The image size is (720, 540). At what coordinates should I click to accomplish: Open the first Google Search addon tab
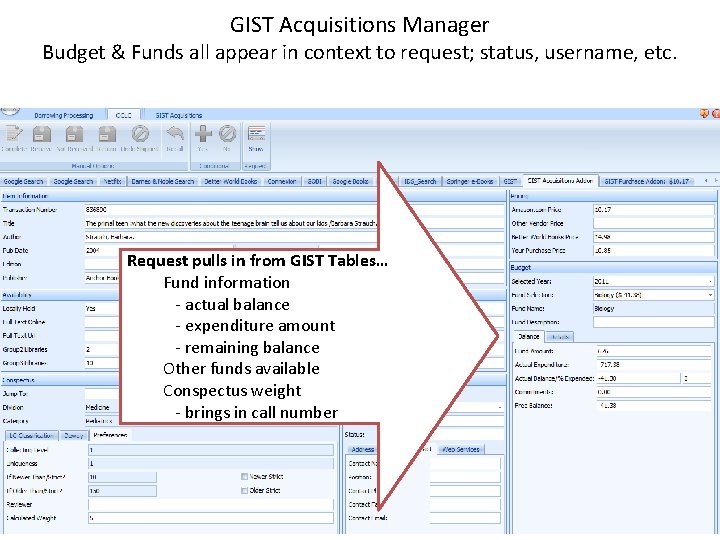[x=23, y=181]
